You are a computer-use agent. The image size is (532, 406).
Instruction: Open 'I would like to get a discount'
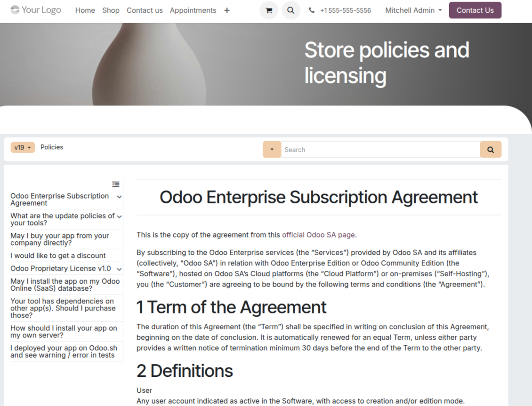click(58, 255)
